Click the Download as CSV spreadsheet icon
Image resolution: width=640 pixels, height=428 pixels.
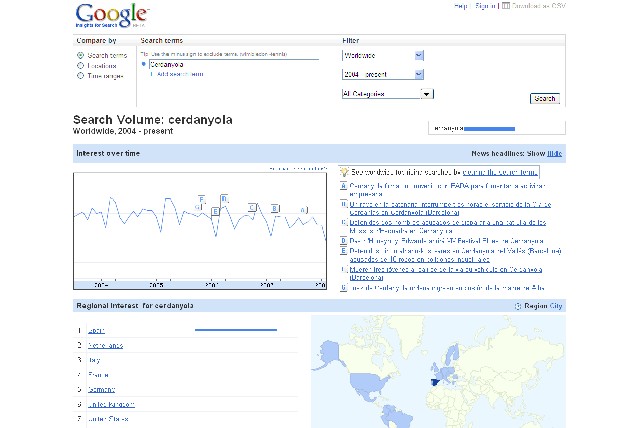[506, 6]
